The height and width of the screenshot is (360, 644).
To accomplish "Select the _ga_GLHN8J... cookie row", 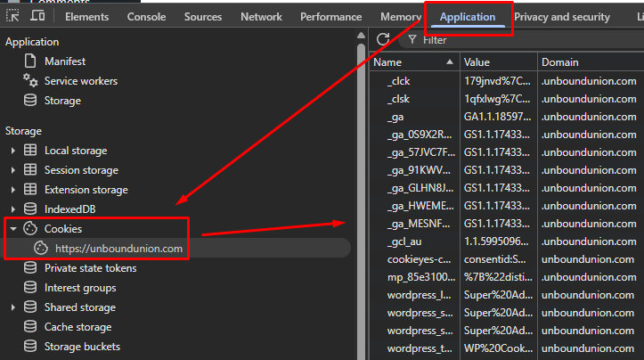I will (507, 188).
